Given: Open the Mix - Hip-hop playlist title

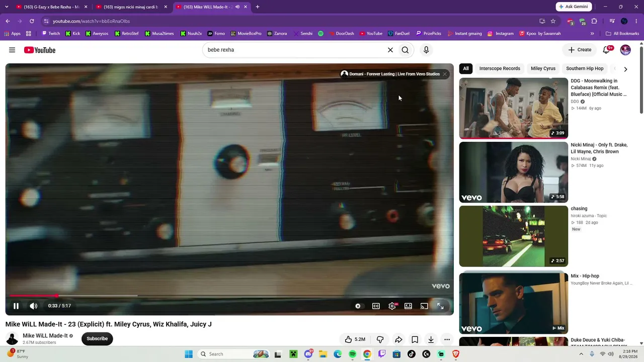Looking at the screenshot, I should (585, 276).
